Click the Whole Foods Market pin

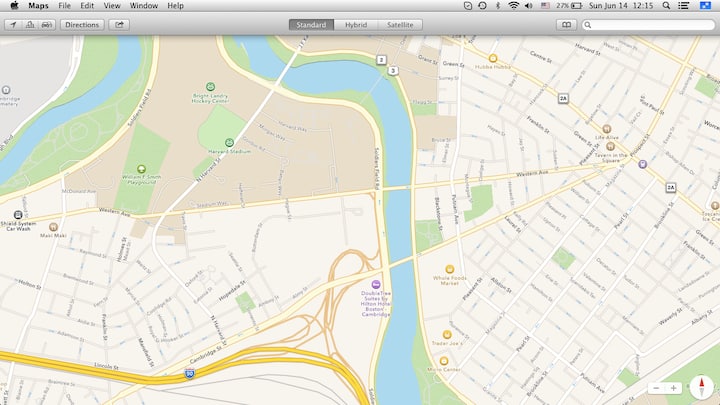[449, 268]
